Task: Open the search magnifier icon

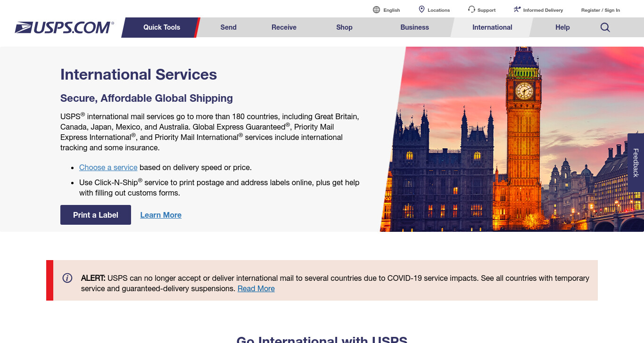Action: coord(605,27)
